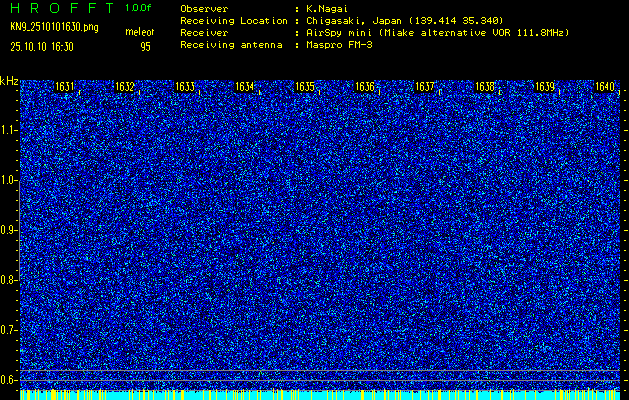Click the meteor count value 95
This screenshot has width=629, height=400.
[146, 46]
